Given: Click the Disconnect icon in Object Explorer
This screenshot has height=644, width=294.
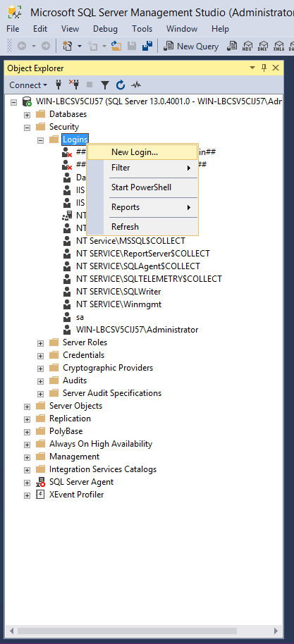Looking at the screenshot, I should click(x=74, y=85).
